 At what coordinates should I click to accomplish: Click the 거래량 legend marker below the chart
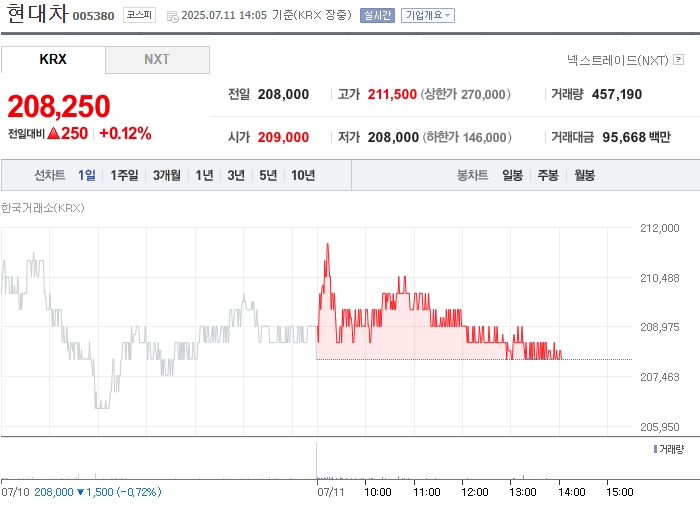pos(655,449)
